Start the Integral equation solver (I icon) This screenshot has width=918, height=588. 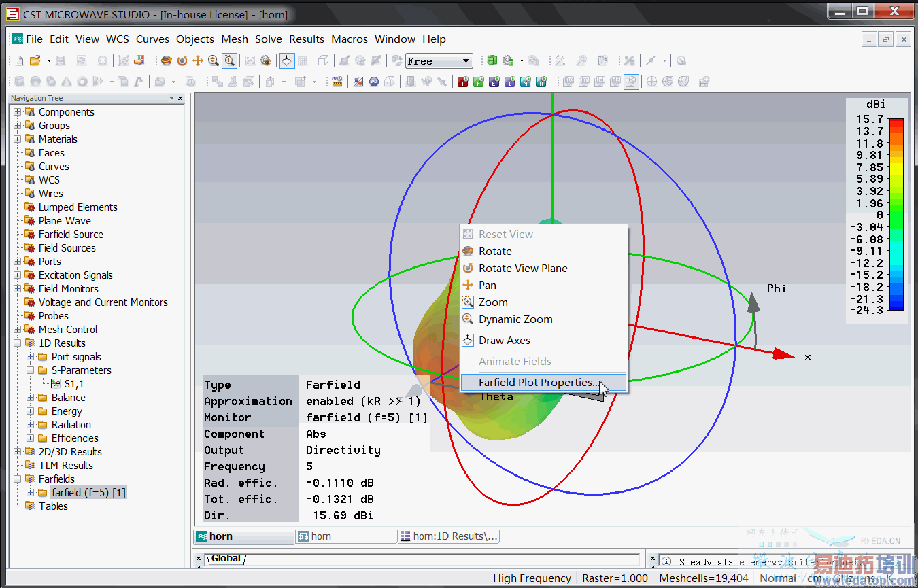point(510,82)
